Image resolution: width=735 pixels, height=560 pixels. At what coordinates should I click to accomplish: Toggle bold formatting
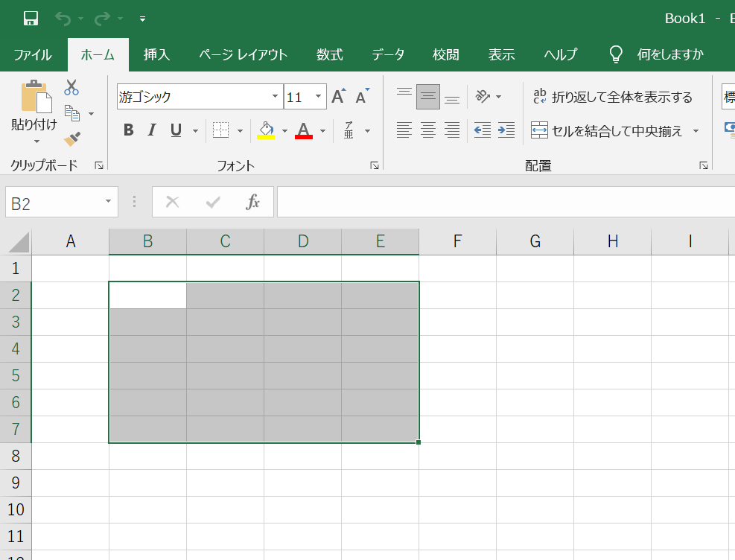pyautogui.click(x=128, y=130)
